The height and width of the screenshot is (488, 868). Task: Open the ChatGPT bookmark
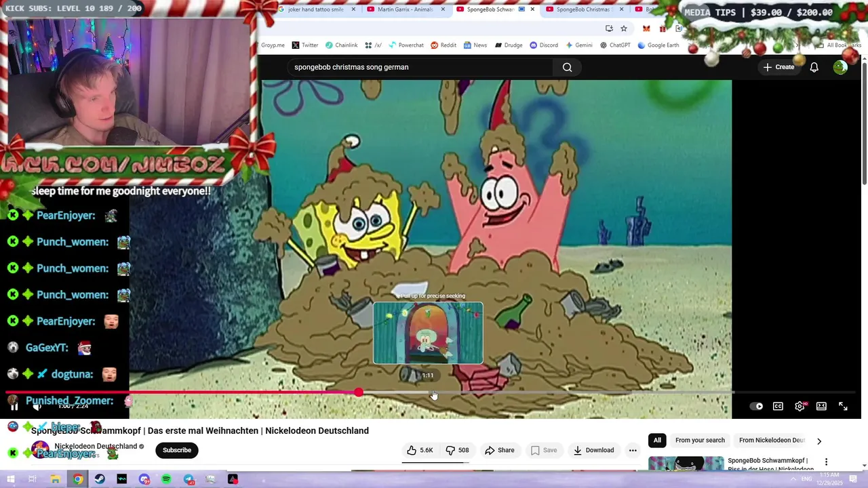(x=614, y=45)
